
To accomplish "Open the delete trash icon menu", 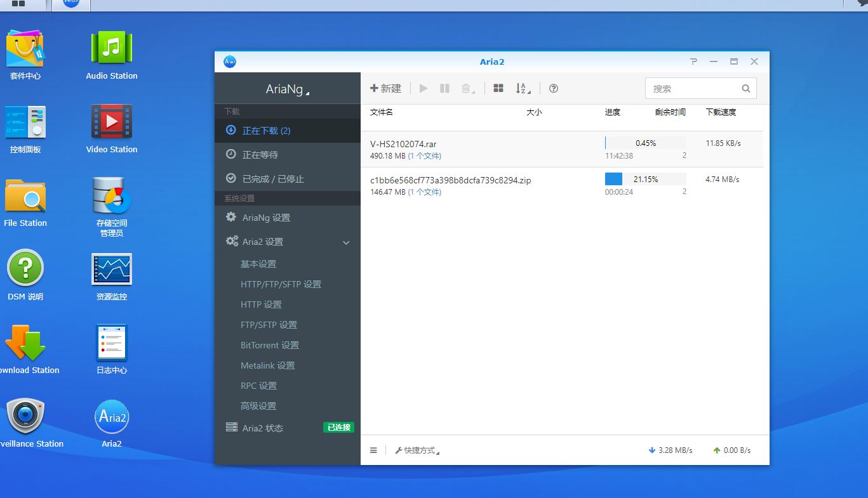I will (468, 89).
